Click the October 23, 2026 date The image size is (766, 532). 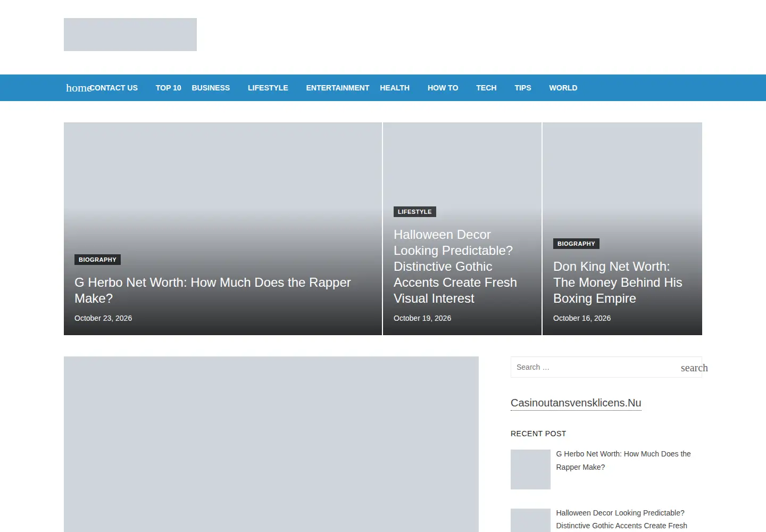pyautogui.click(x=103, y=318)
